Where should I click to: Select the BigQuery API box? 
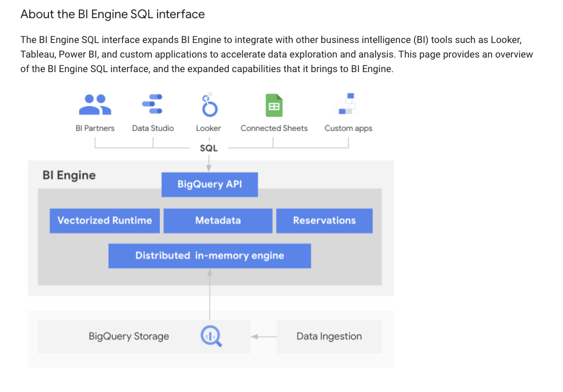pos(210,185)
